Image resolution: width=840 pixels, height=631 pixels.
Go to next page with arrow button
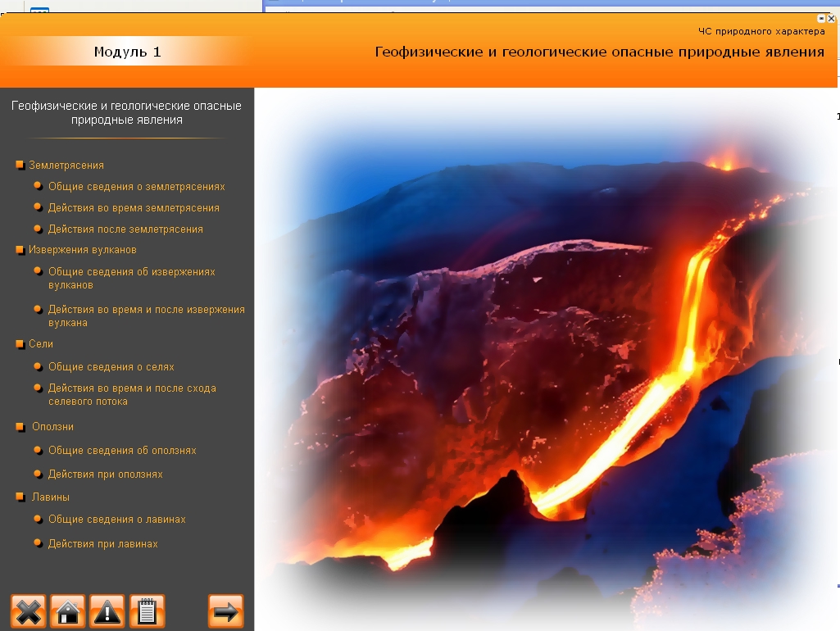point(226,611)
